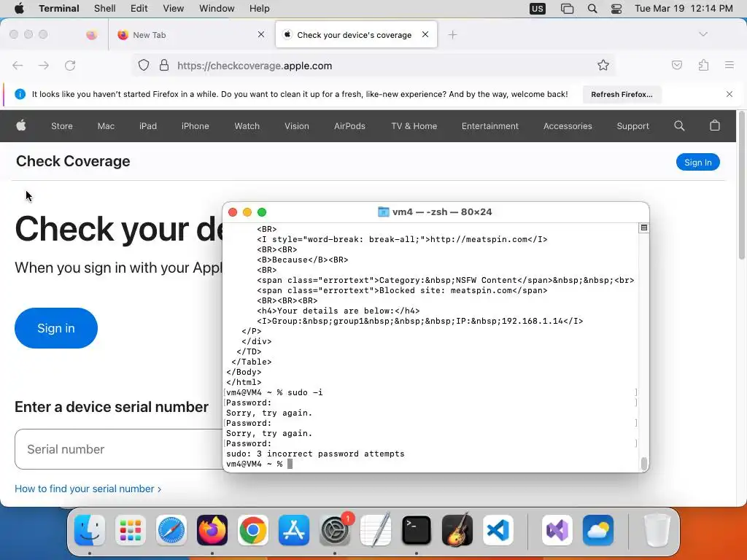Open Google Chrome from the Dock
The image size is (747, 560).
click(253, 530)
